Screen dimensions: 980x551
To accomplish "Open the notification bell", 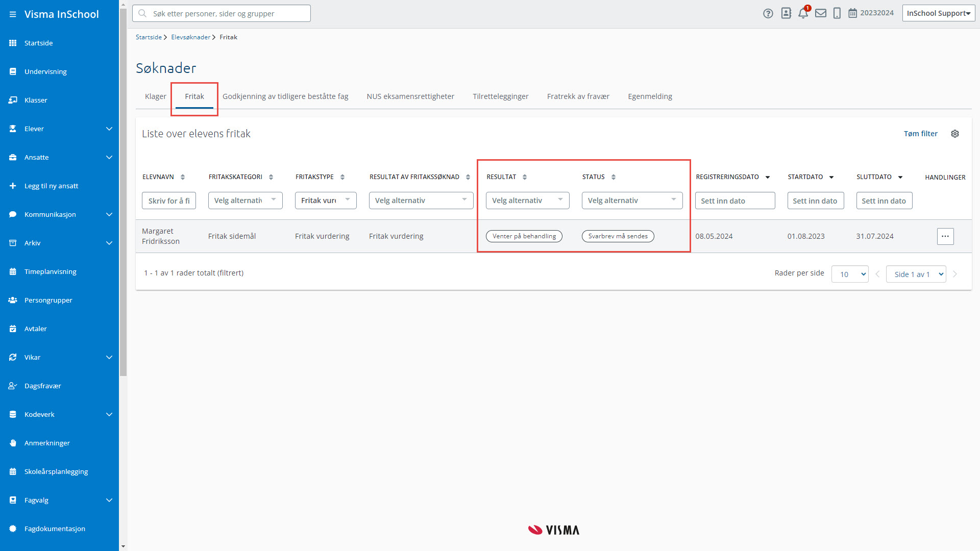I will click(x=803, y=13).
